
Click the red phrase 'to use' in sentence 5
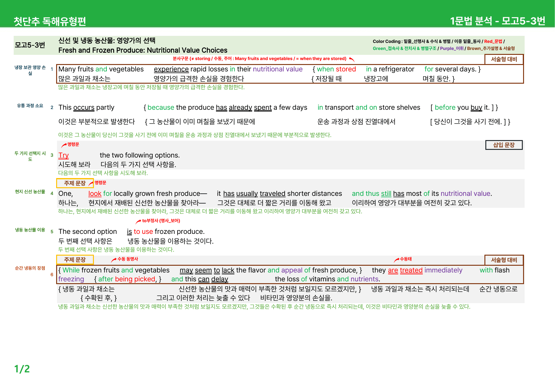point(143,232)
